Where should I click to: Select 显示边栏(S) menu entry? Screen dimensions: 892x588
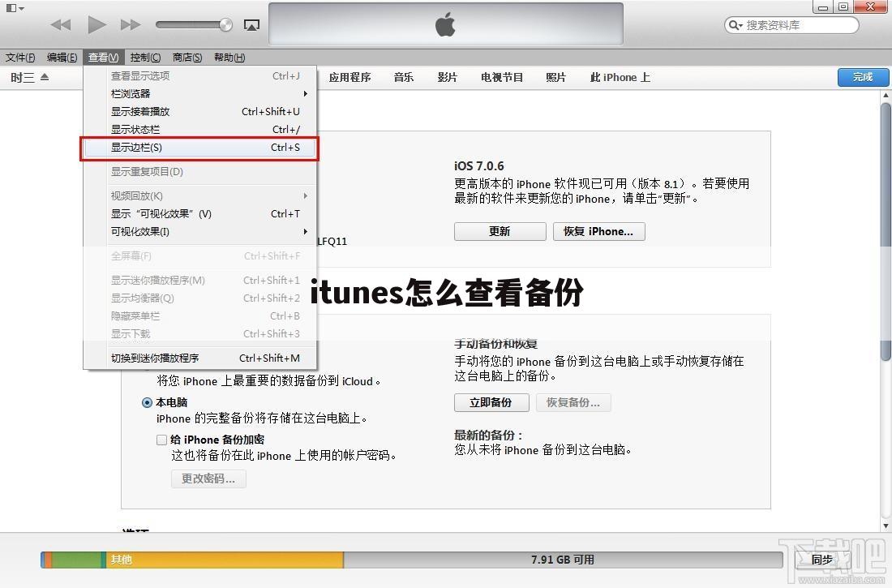(x=200, y=148)
